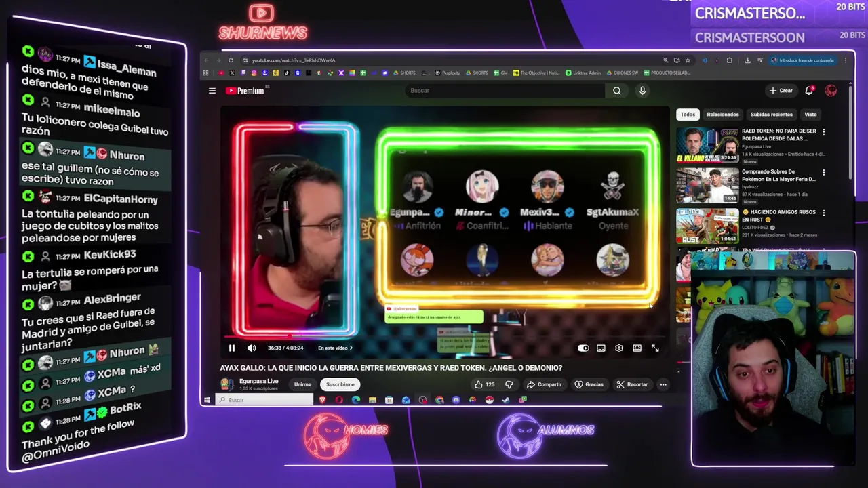Screen dimensions: 868x488
Task: Mute the video with the speaker icon
Action: (252, 348)
